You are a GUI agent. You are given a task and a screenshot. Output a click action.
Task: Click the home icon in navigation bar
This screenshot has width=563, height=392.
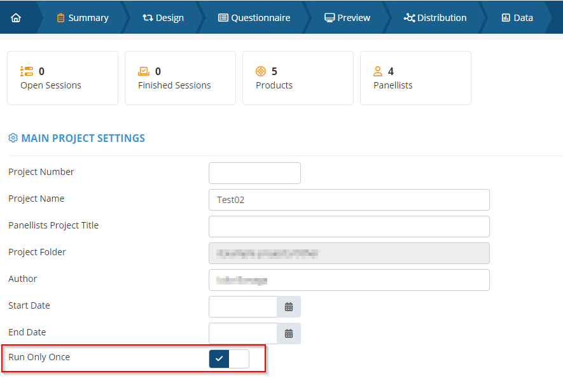[x=16, y=18]
